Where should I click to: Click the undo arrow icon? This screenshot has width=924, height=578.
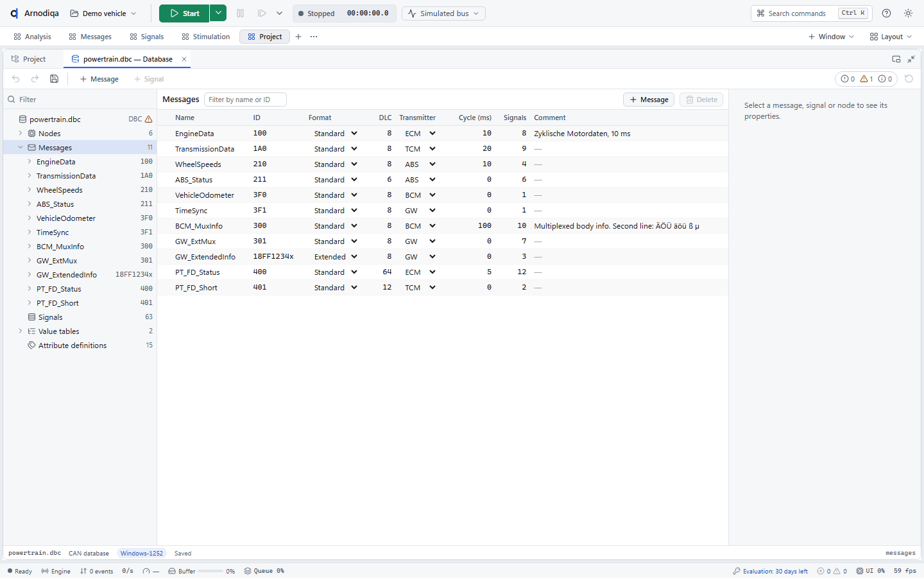[x=16, y=79]
